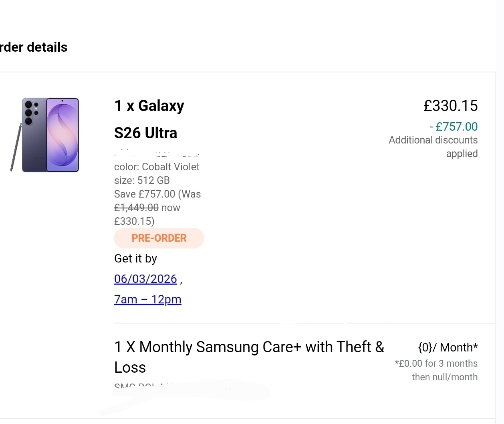
Task: Click the £330.15 price at top right
Action: (x=450, y=106)
